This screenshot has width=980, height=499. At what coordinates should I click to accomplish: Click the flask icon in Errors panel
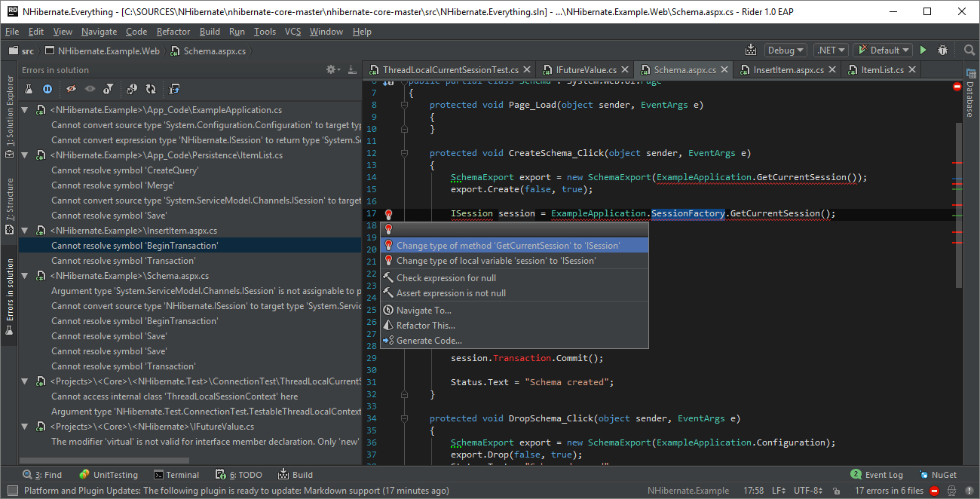29,89
